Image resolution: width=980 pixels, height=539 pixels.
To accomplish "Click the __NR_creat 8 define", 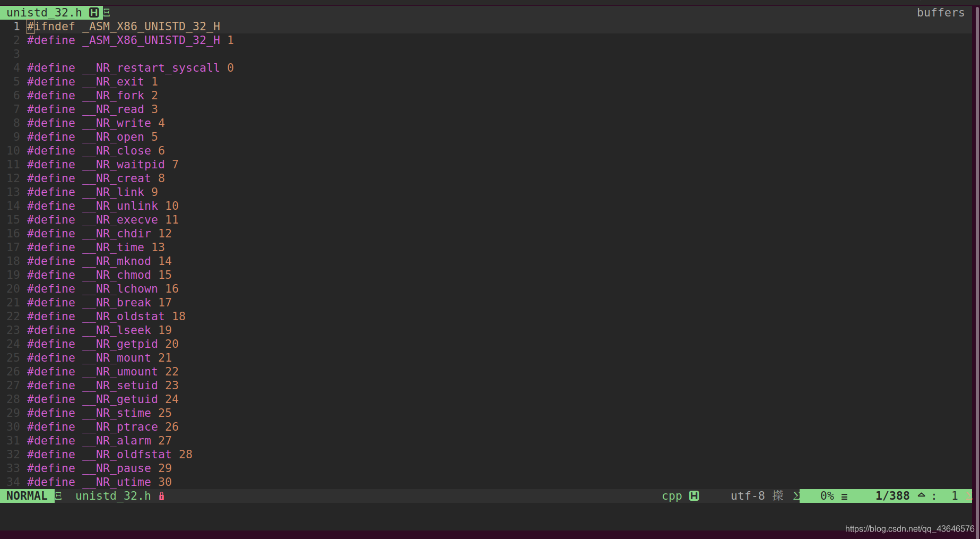I will [96, 178].
